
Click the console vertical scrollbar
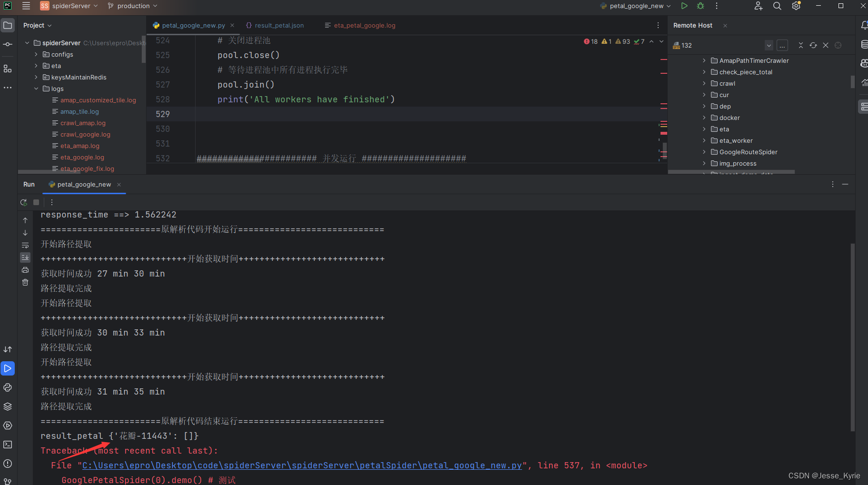[852, 333]
